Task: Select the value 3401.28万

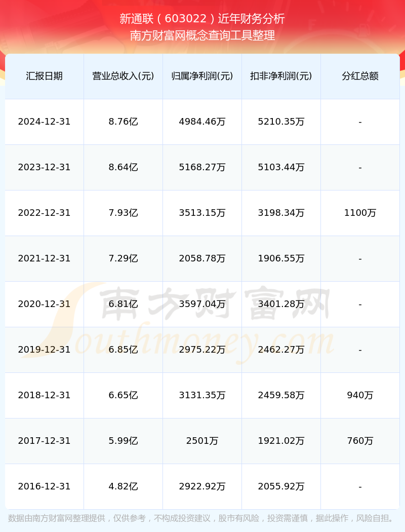Action: (x=281, y=304)
